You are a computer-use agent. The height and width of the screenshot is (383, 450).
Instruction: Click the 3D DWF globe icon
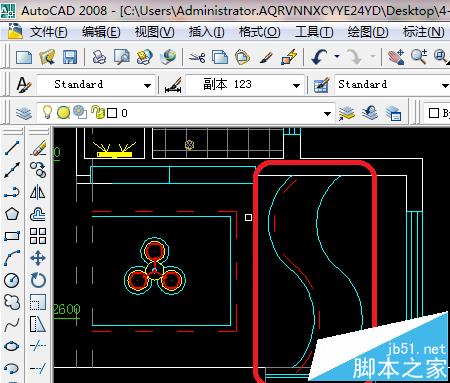tap(168, 57)
